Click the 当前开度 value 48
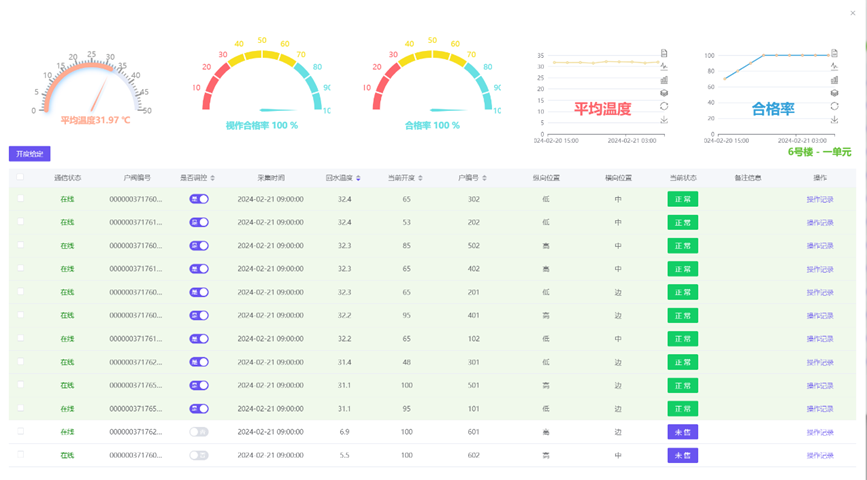This screenshot has height=480, width=867. [x=406, y=362]
